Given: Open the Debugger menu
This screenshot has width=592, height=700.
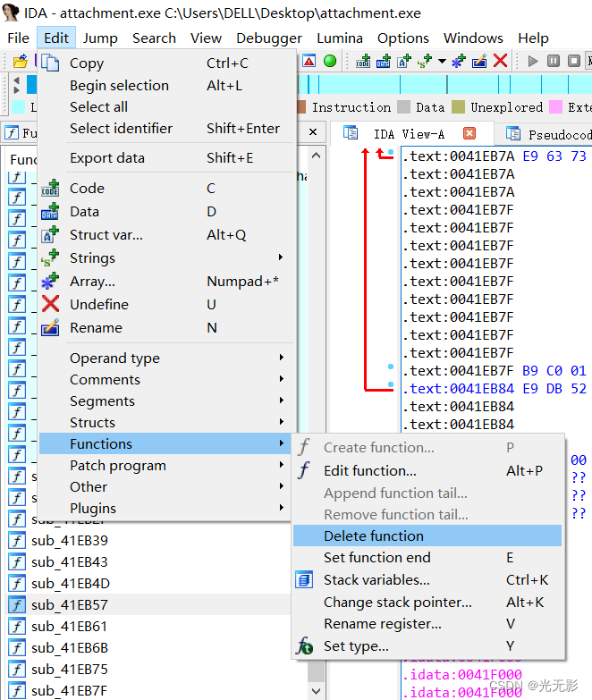Looking at the screenshot, I should click(x=269, y=38).
